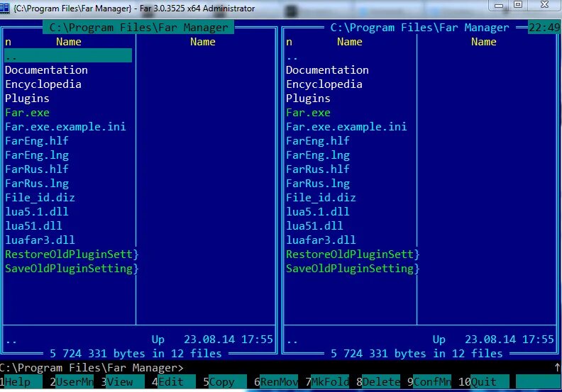Select File_id.diz in right panel
Viewport: 562px width, 392px height.
(321, 198)
